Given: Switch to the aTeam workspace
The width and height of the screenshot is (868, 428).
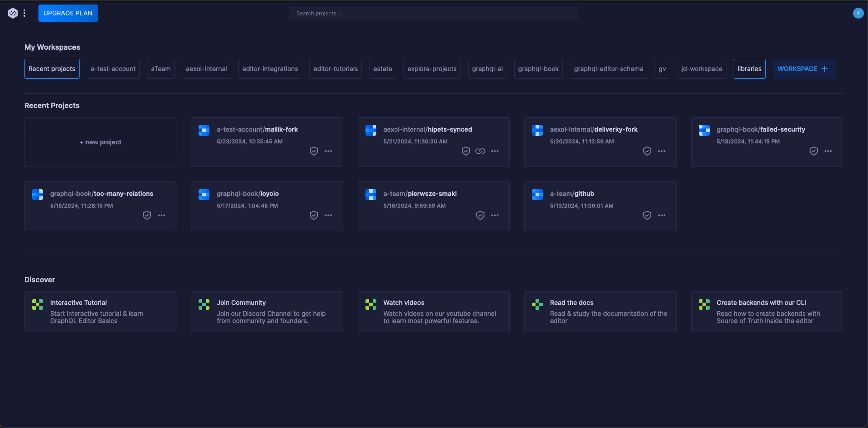Looking at the screenshot, I should coord(161,69).
